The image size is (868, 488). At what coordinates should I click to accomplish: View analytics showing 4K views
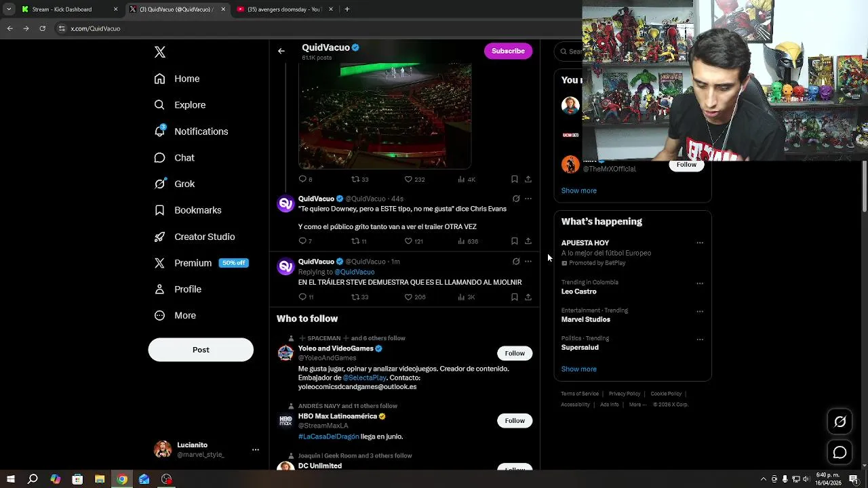[467, 180]
